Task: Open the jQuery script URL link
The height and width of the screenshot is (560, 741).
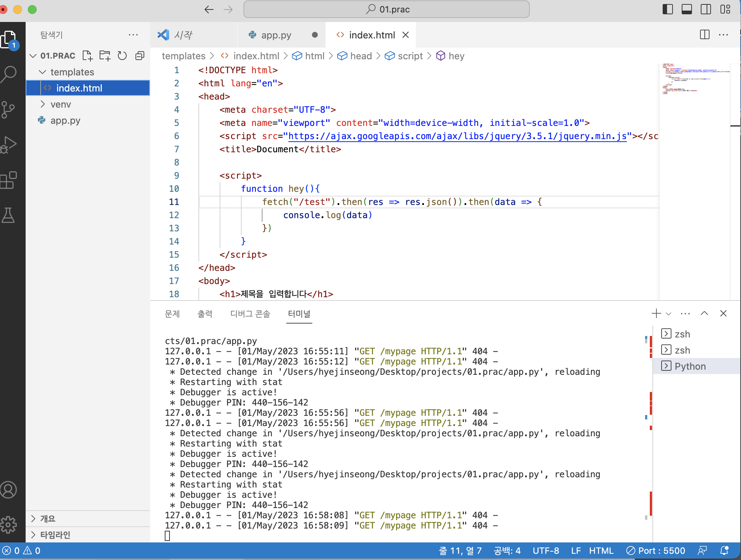Action: tap(457, 136)
